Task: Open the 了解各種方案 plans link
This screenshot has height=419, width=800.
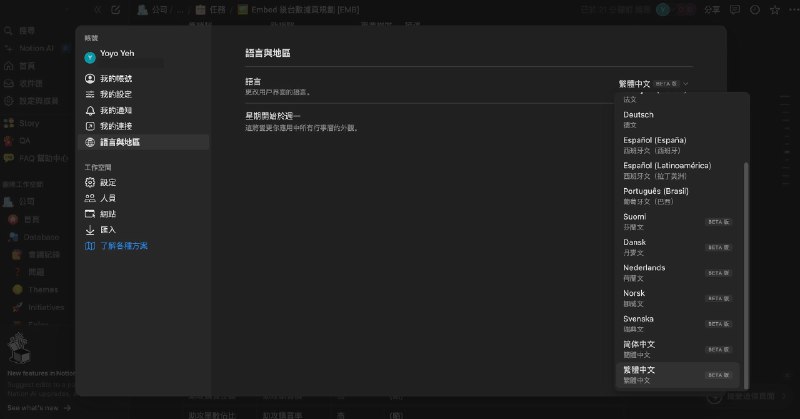Action: [x=123, y=246]
